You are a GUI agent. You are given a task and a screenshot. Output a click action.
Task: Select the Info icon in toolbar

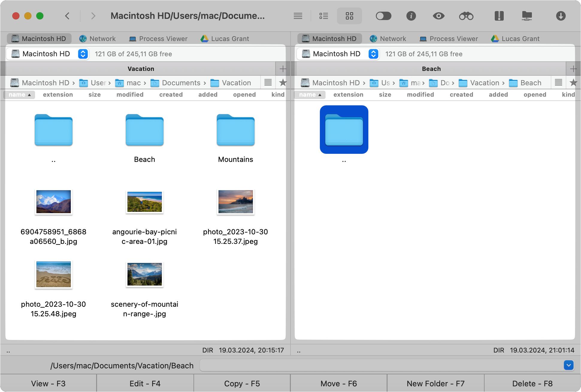(411, 16)
